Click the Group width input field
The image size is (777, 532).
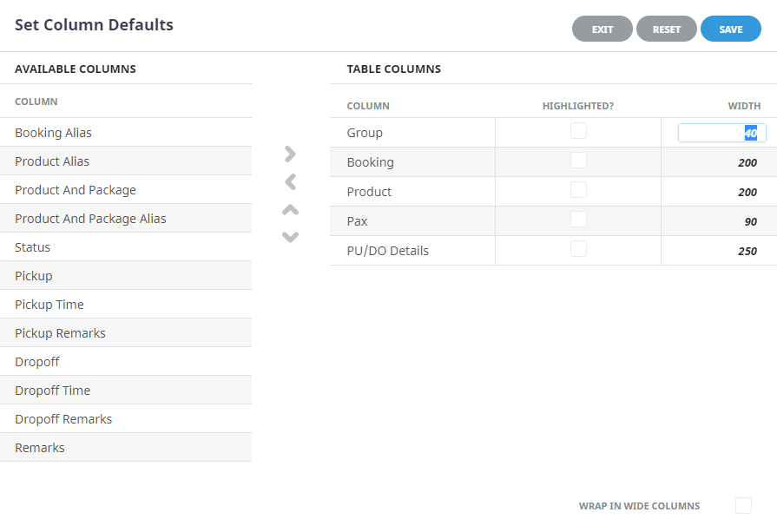[x=721, y=134]
